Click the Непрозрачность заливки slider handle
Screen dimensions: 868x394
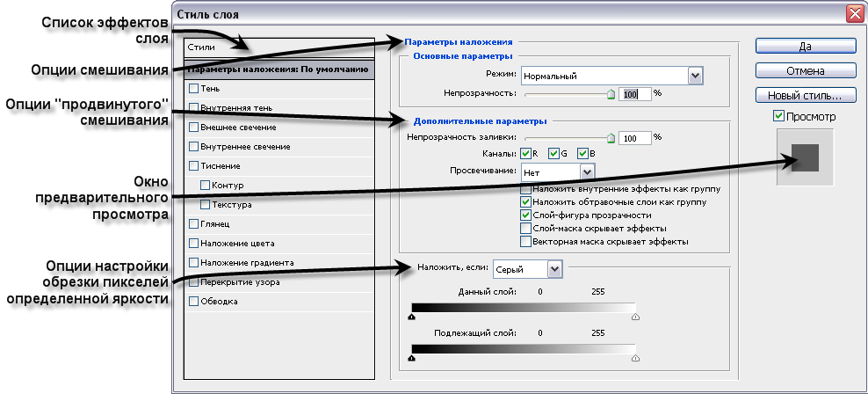click(611, 138)
